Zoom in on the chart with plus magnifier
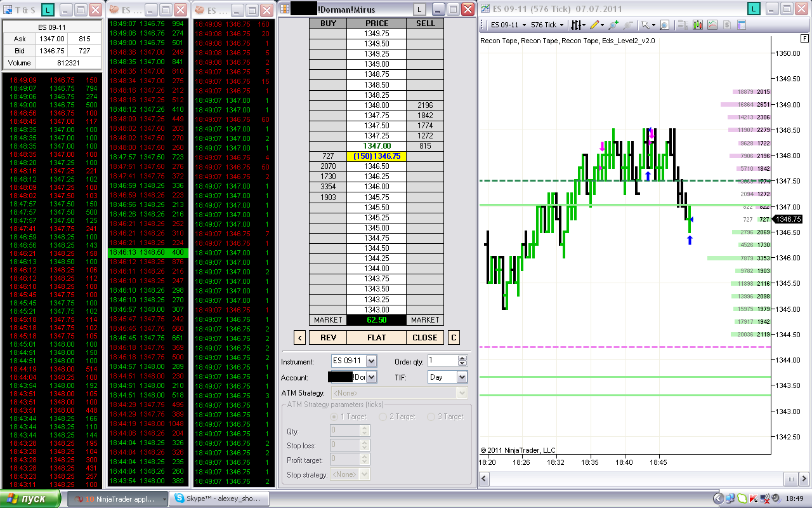The height and width of the screenshot is (508, 812). pyautogui.click(x=613, y=25)
